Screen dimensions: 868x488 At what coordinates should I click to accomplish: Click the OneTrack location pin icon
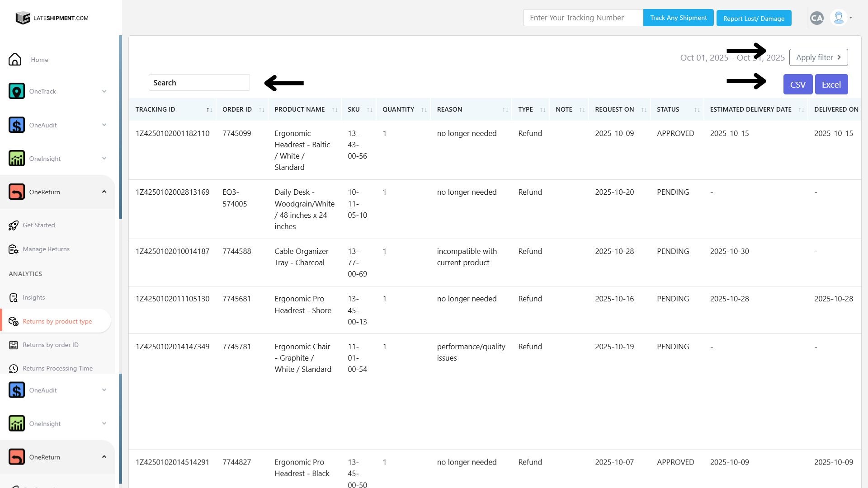(17, 91)
